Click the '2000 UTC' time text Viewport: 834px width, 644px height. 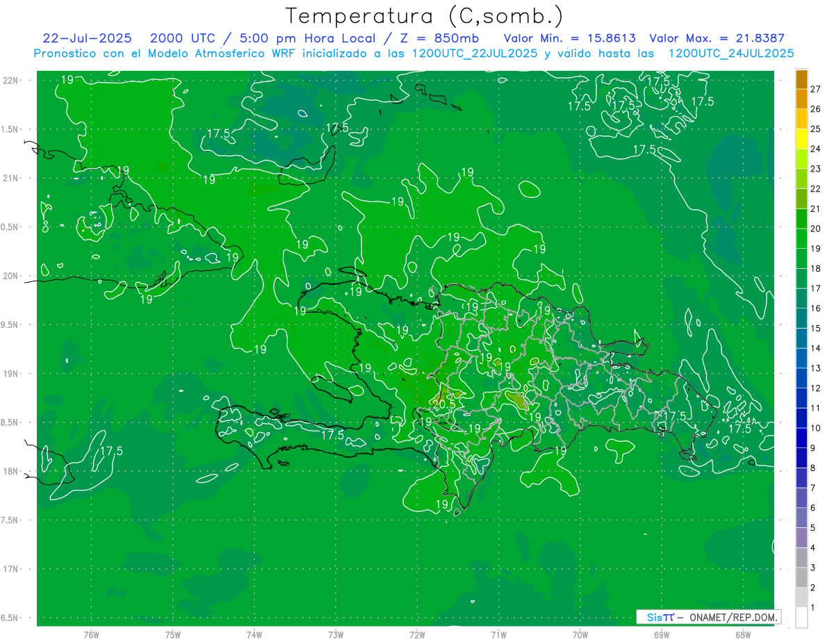click(x=182, y=38)
